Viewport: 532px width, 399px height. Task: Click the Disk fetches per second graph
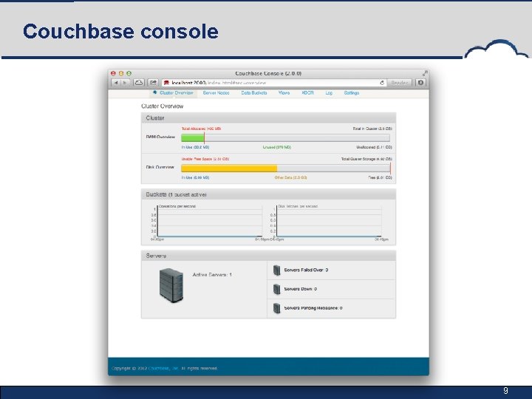[x=328, y=222]
